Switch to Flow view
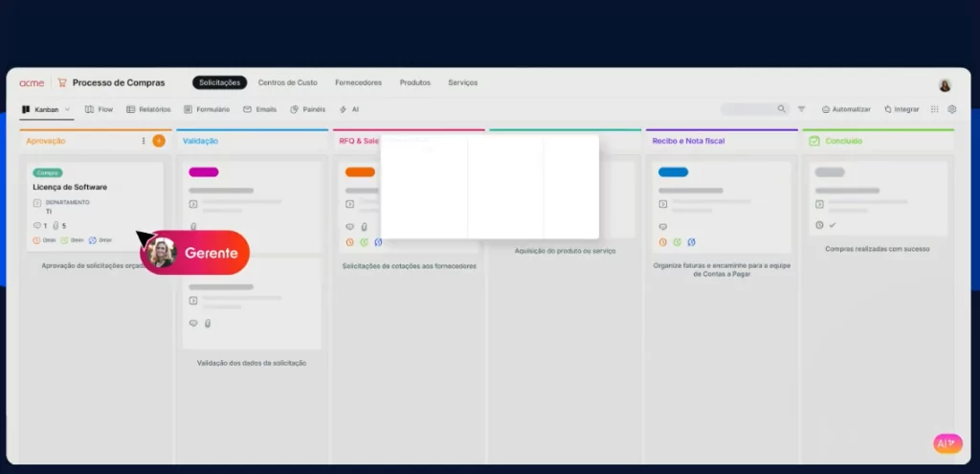This screenshot has height=474, width=980. click(x=99, y=109)
